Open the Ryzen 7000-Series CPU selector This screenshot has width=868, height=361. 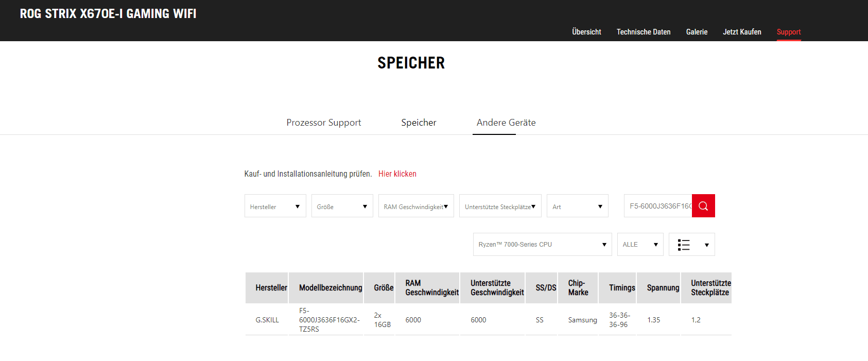(542, 245)
